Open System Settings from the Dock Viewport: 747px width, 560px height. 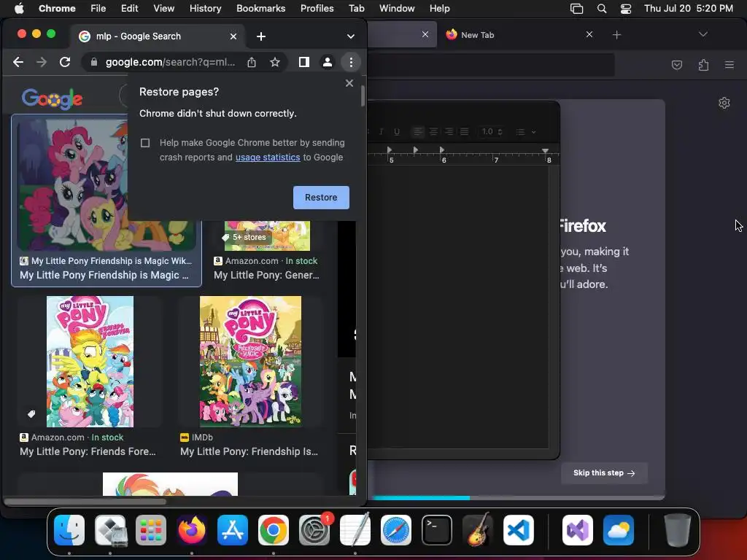[x=314, y=530]
